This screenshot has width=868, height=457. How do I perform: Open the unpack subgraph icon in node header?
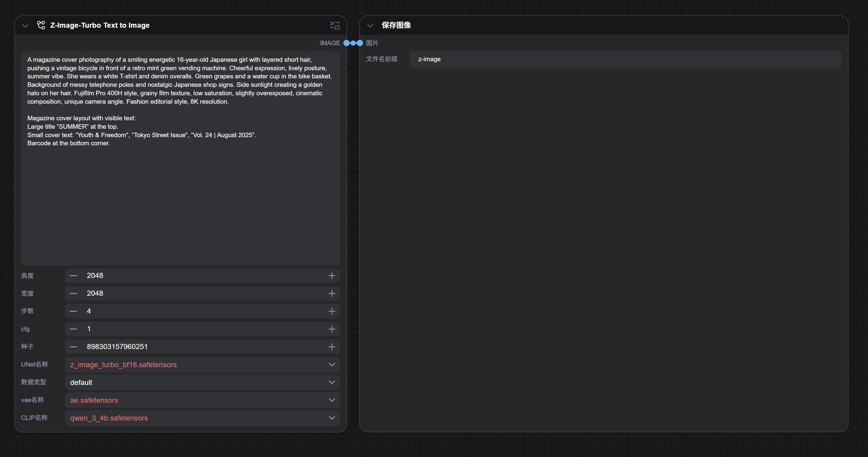[x=334, y=25]
